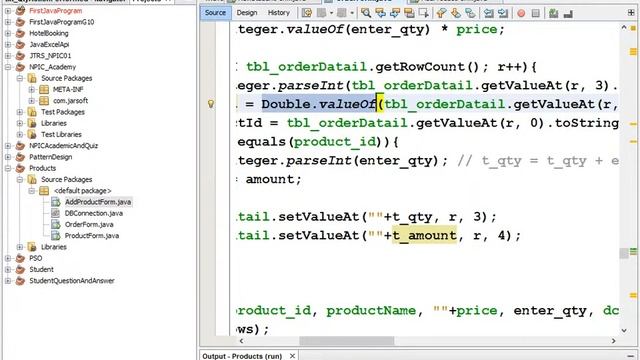Open the History view tab
The width and height of the screenshot is (640, 360).
(279, 13)
